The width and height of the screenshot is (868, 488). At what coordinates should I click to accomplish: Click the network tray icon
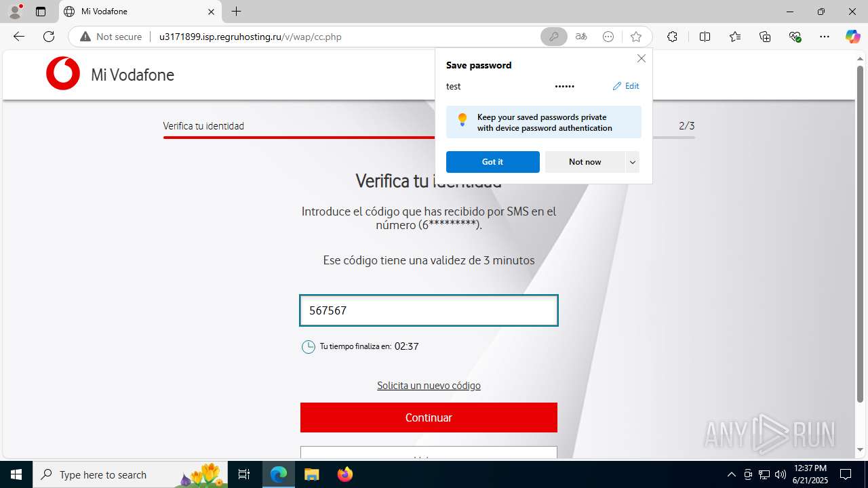click(x=764, y=474)
